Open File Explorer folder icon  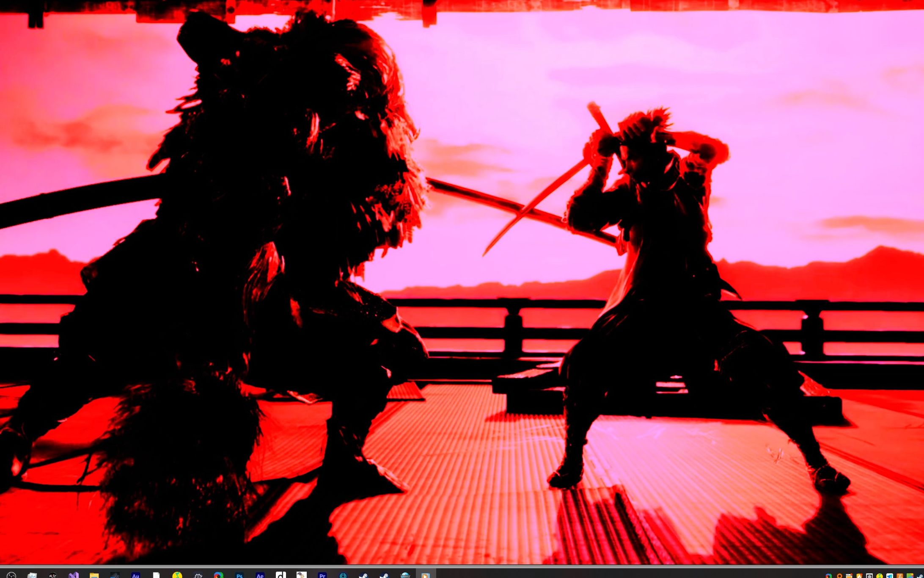pos(94,575)
